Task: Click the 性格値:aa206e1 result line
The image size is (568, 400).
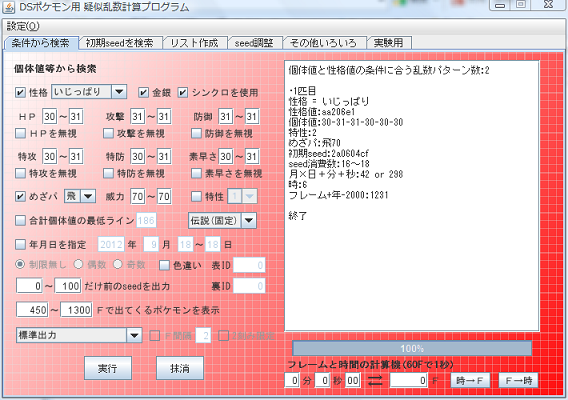Action: point(322,112)
